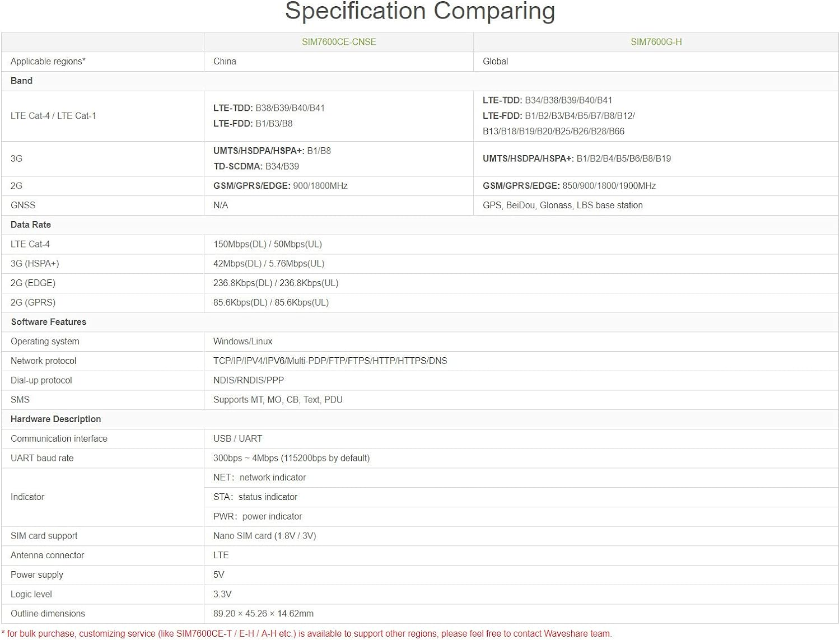Click the Band section heading
Image resolution: width=840 pixels, height=640 pixels.
tap(22, 81)
